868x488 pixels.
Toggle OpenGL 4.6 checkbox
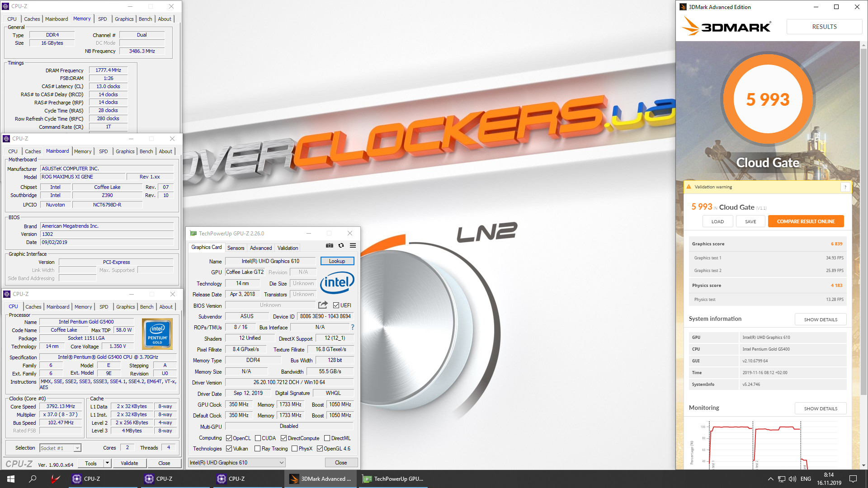[320, 449]
